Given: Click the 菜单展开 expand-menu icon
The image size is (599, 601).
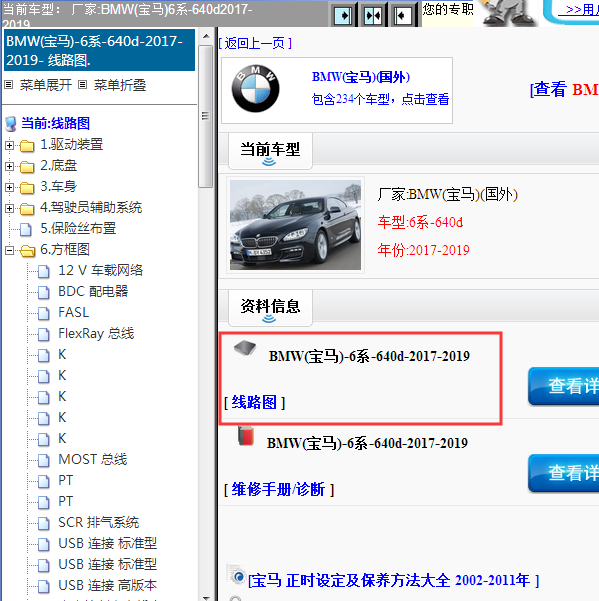Looking at the screenshot, I should 9,85.
